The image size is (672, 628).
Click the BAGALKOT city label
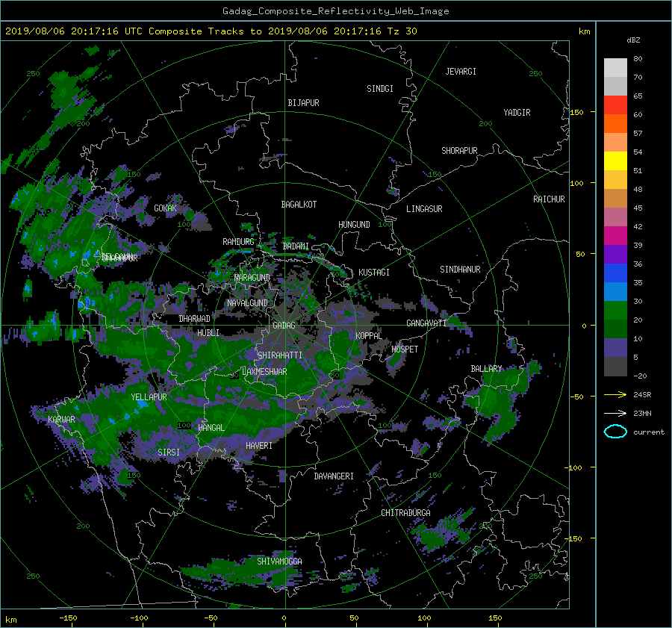tap(299, 205)
